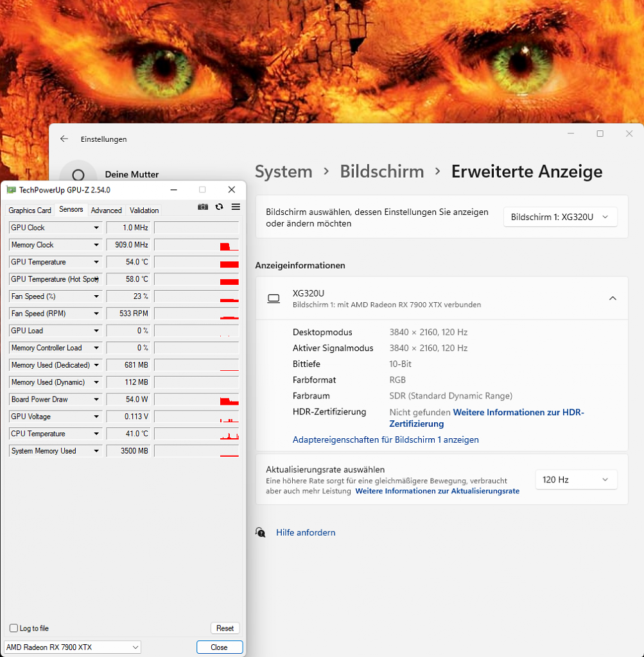Open the Fan Speed (%) dropdown
The image size is (644, 657).
[x=96, y=296]
